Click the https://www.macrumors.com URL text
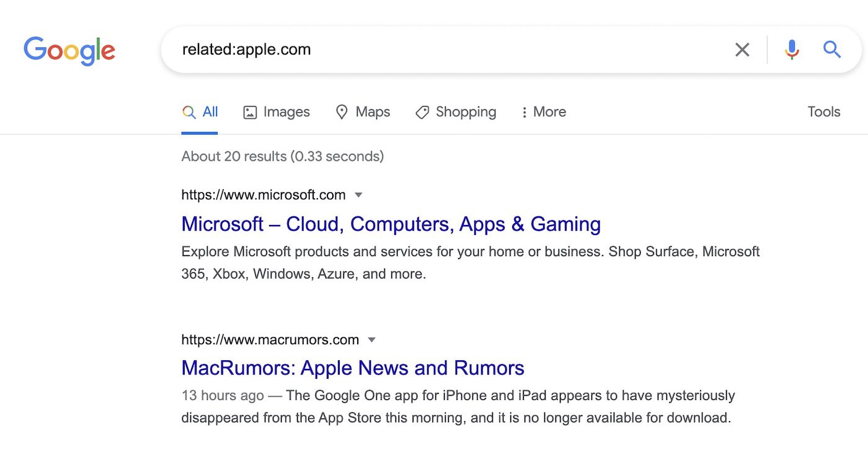 (270, 340)
